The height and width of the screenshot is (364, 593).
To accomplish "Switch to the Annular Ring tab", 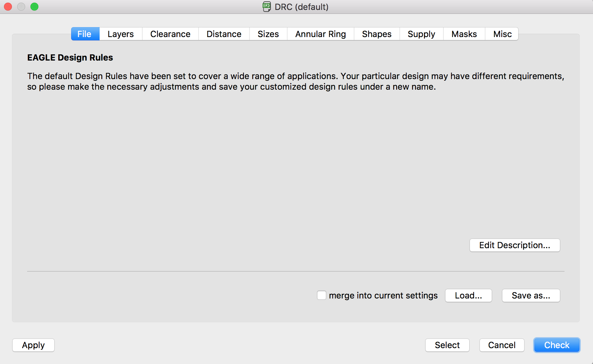I will (321, 34).
